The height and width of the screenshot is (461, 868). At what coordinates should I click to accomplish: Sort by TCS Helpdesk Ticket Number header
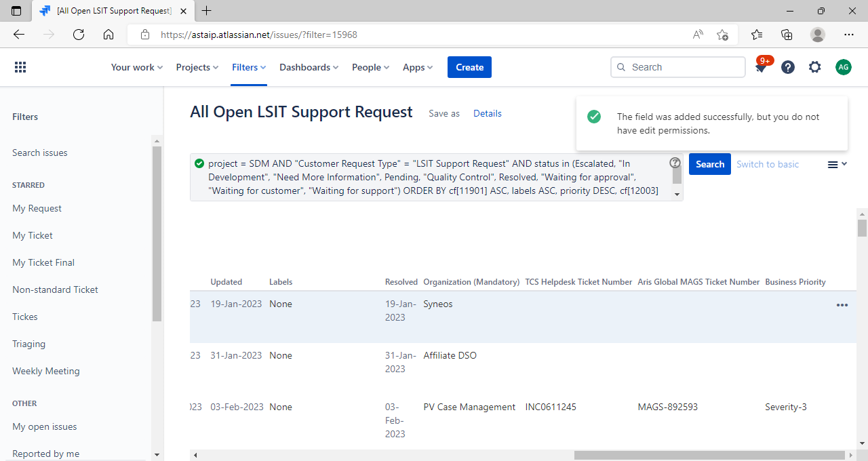pos(578,282)
